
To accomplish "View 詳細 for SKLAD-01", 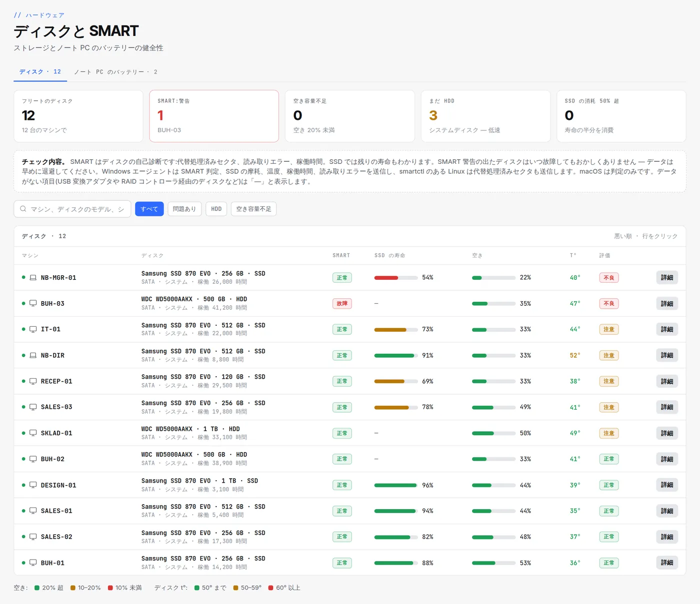I will (x=667, y=433).
